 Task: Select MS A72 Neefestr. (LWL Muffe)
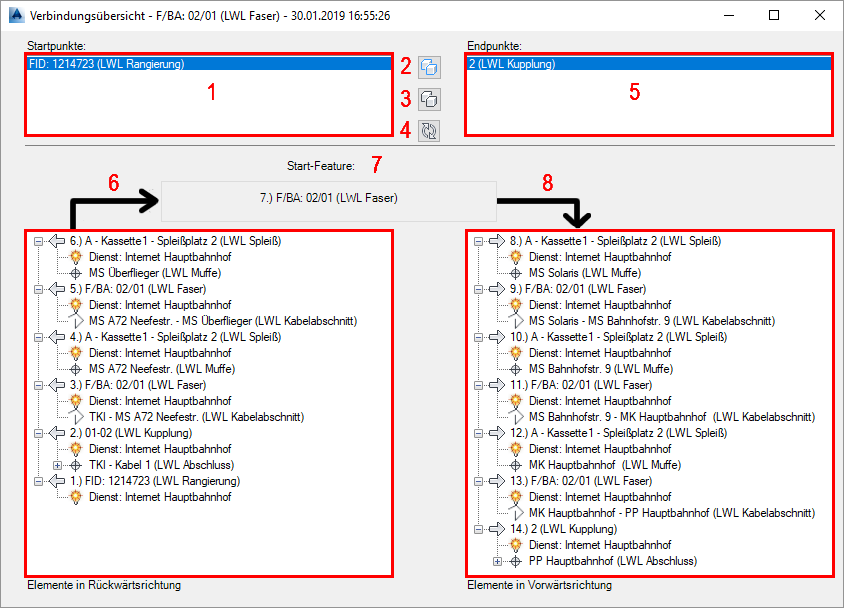coord(162,369)
